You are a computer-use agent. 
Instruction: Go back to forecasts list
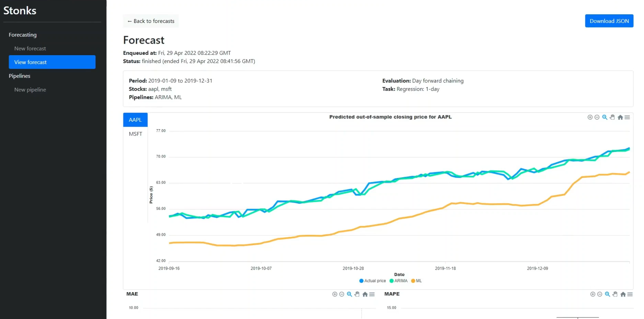tap(151, 21)
